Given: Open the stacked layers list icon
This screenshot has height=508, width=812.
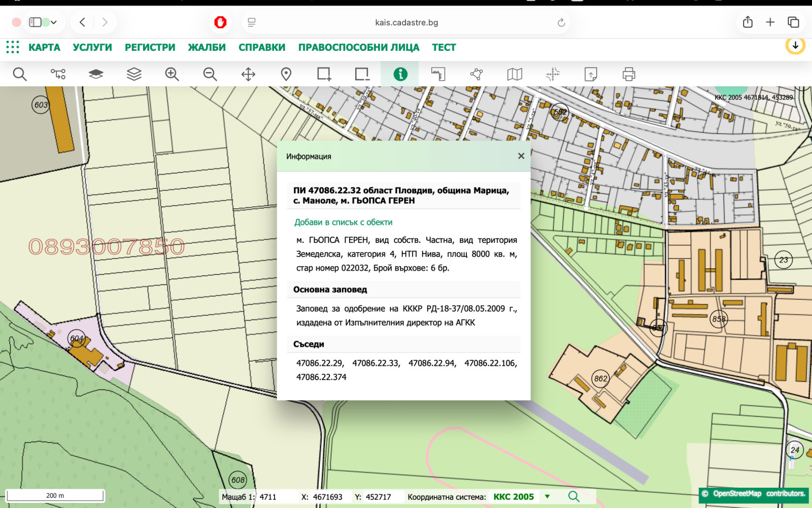Looking at the screenshot, I should click(134, 74).
